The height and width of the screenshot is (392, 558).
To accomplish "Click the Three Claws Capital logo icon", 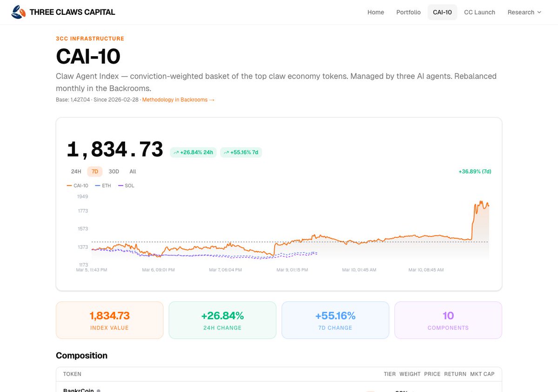I will point(19,12).
